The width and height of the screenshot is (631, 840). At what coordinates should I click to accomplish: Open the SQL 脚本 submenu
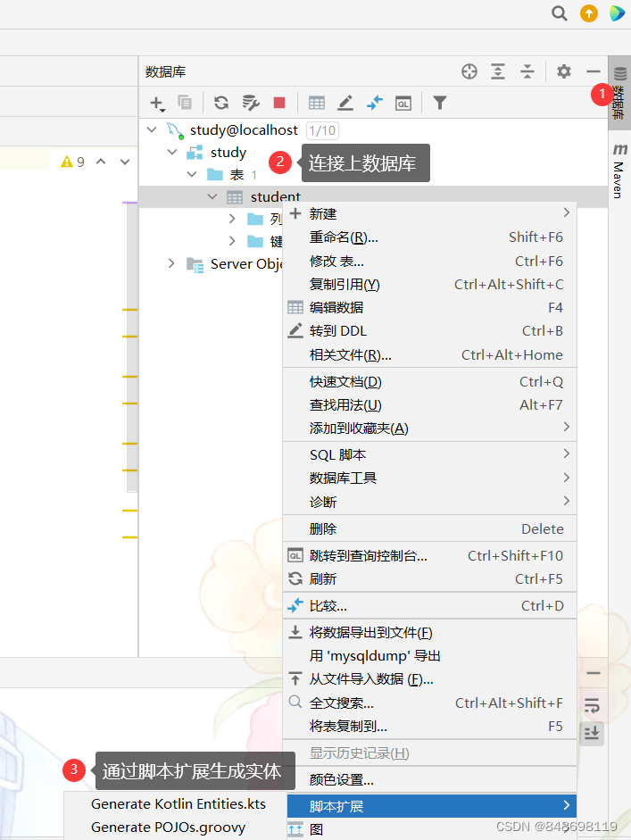[429, 455]
